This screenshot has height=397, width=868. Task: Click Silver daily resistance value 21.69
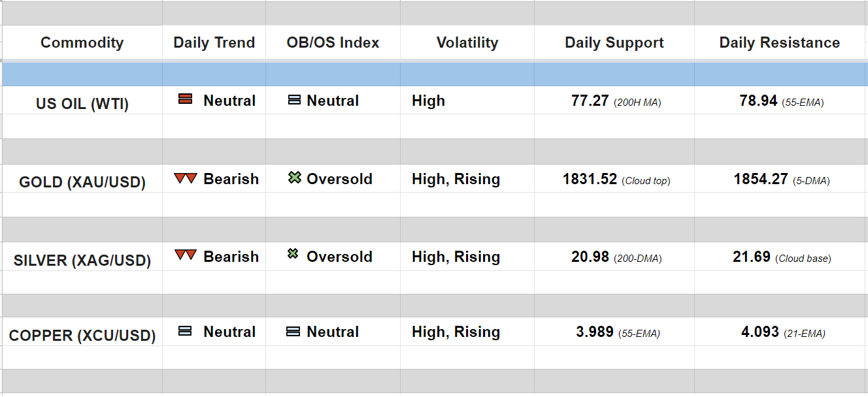point(752,257)
